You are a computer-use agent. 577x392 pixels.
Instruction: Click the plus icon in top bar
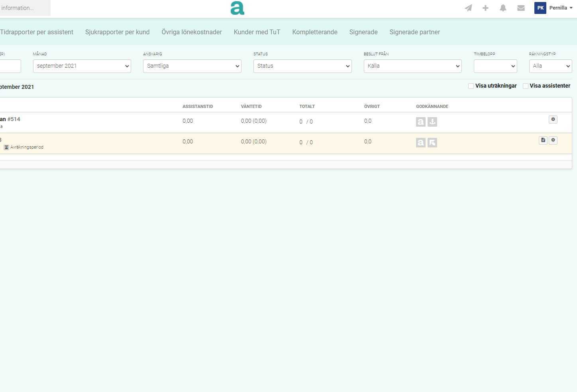pos(485,8)
